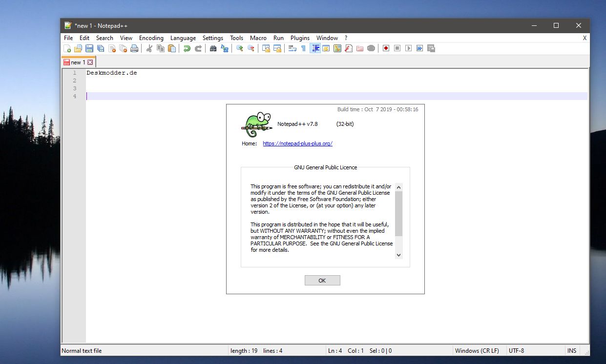This screenshot has height=364, width=606.
Task: Click the Zoom Out magnifier icon
Action: point(251,48)
